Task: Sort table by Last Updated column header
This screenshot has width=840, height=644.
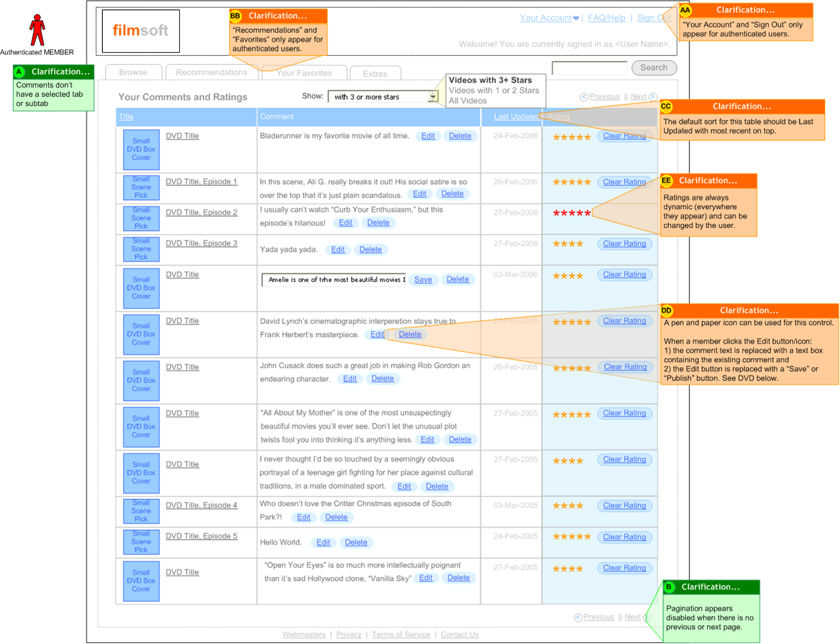Action: [516, 117]
